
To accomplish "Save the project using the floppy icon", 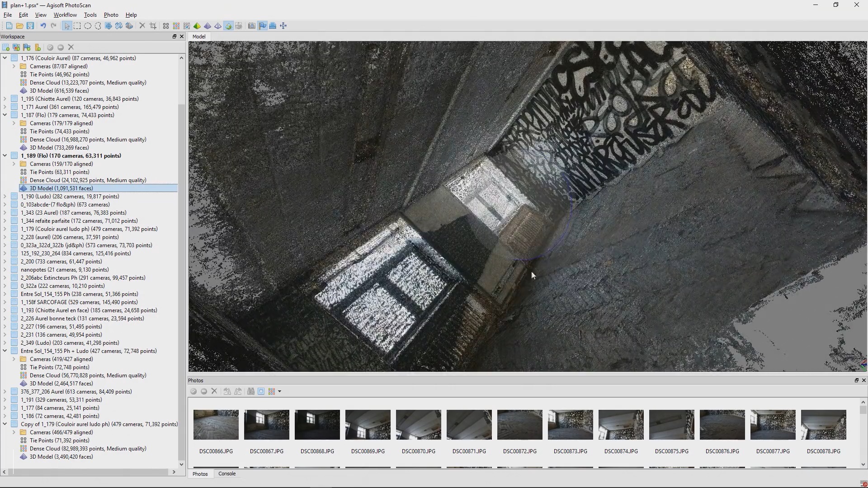I will click(30, 26).
